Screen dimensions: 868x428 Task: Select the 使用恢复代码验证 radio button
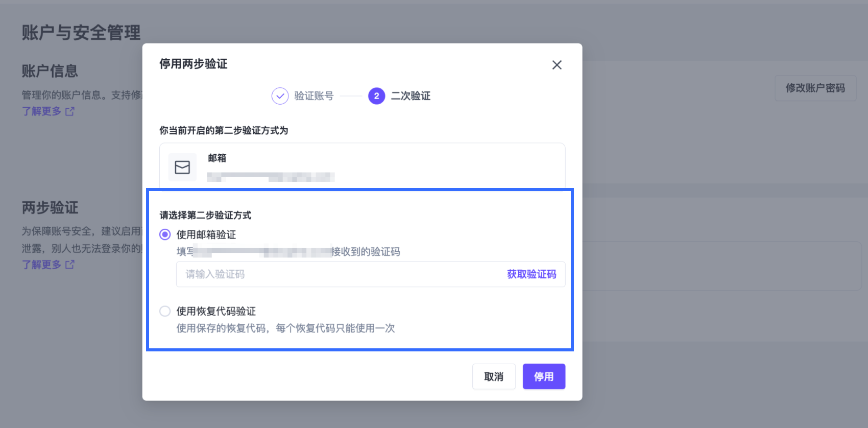coord(165,311)
